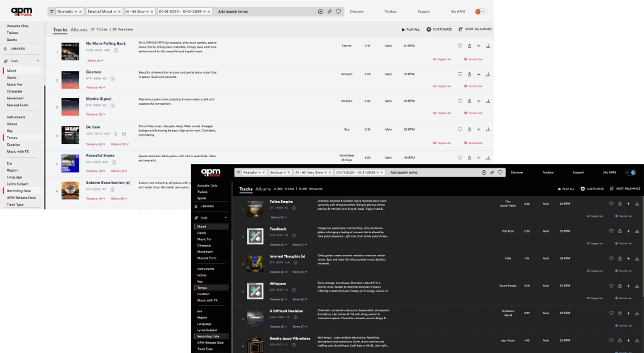Expand Stems (12) under Fallen Empire
644x353 pixels.
(x=279, y=217)
